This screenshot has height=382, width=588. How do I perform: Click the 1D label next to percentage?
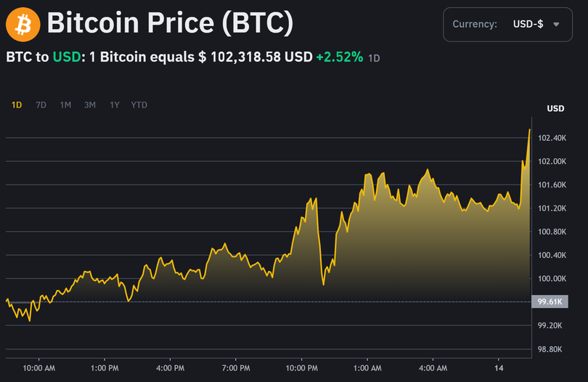[x=374, y=57]
